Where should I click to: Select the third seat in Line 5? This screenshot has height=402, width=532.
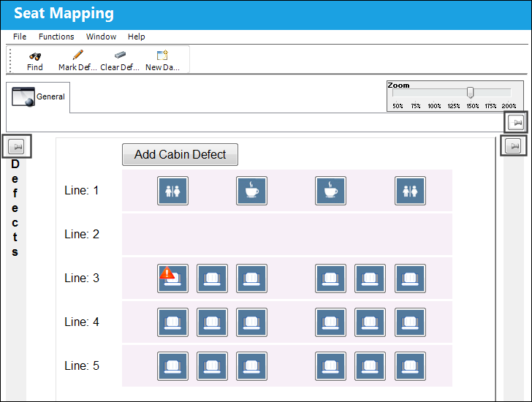251,366
